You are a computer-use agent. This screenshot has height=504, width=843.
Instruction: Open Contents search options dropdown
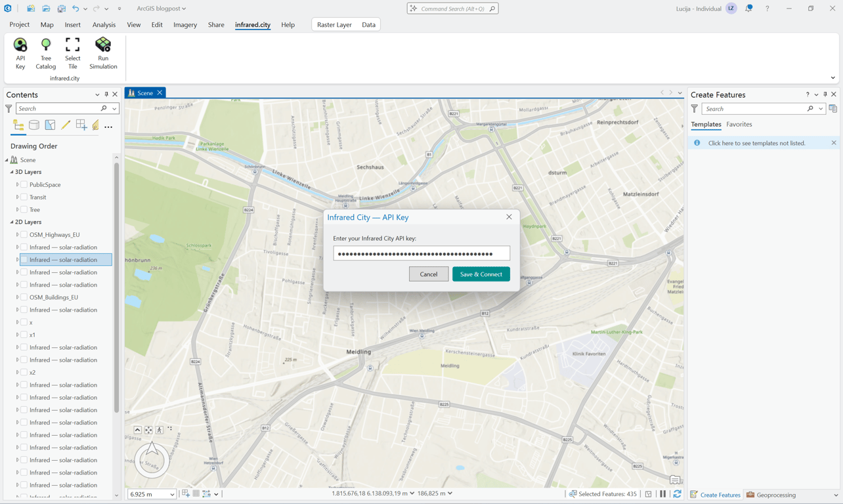(x=114, y=109)
